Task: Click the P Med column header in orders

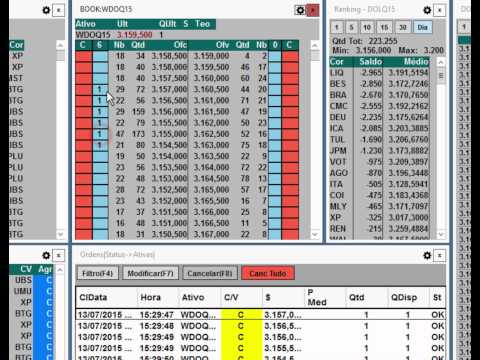Action: [x=325, y=297]
